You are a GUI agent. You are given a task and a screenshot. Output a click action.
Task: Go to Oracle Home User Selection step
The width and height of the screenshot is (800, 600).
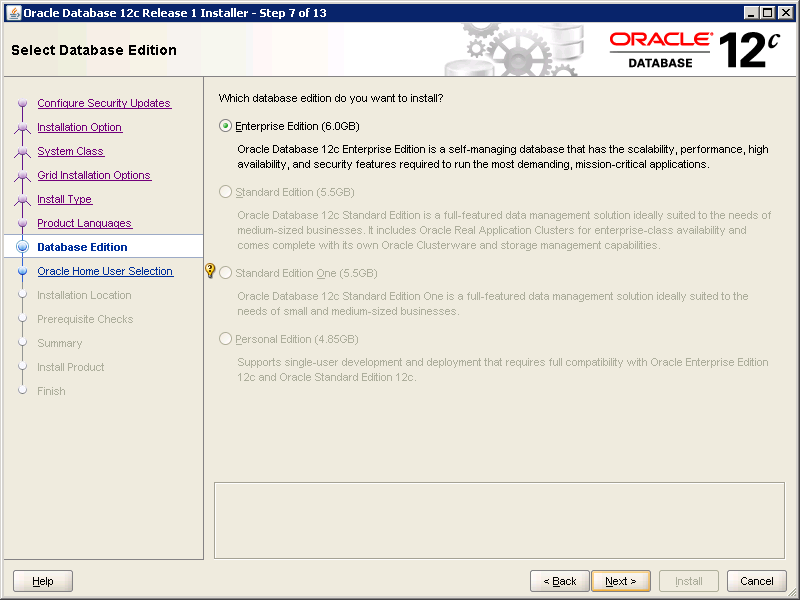105,271
